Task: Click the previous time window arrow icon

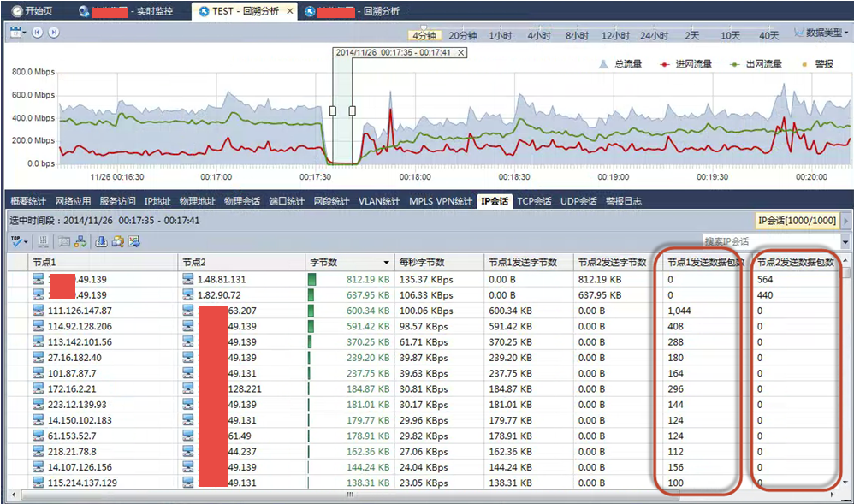Action: click(x=37, y=33)
